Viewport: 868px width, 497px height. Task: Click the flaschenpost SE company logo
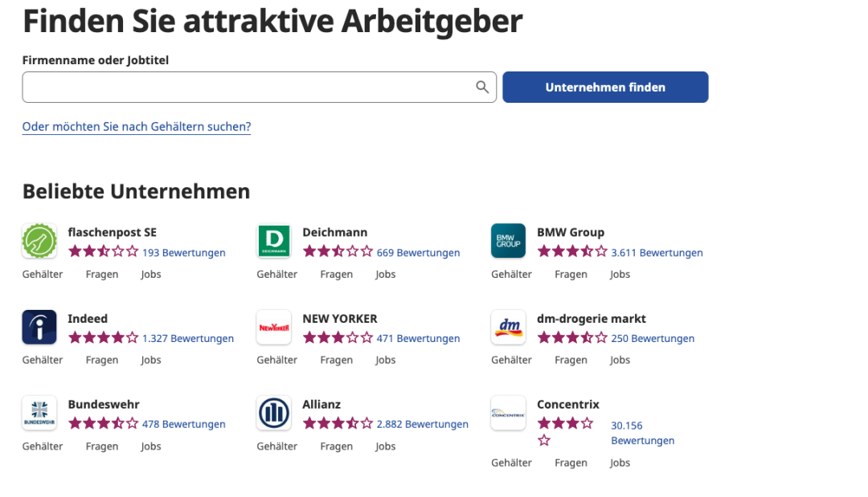pos(39,241)
